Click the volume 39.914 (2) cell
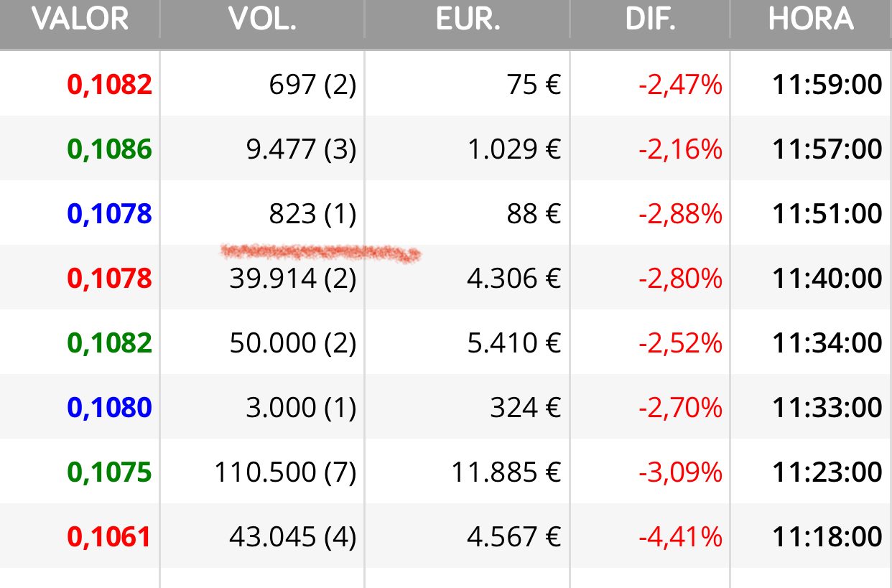This screenshot has height=588, width=892. coord(293,279)
